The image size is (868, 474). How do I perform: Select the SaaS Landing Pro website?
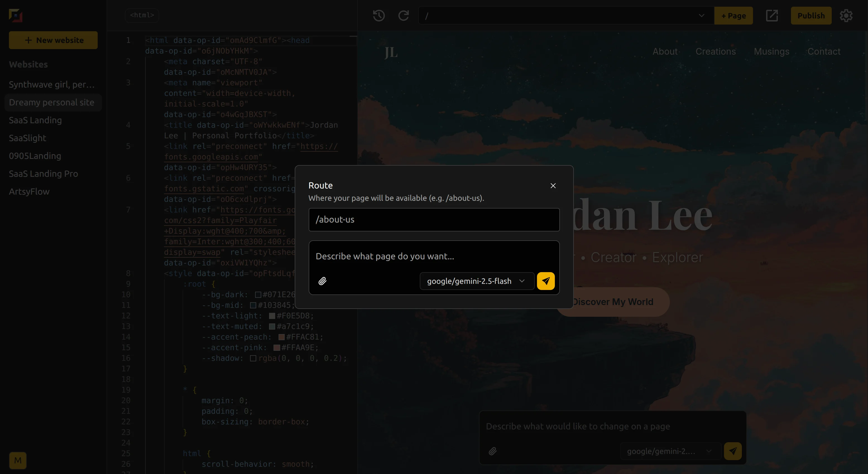point(44,174)
